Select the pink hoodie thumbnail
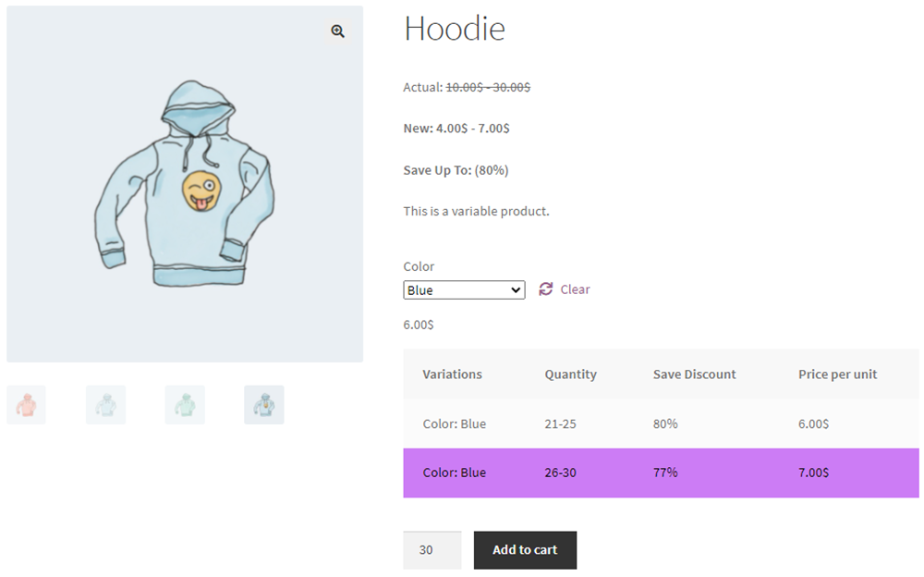The width and height of the screenshot is (924, 577). [26, 405]
